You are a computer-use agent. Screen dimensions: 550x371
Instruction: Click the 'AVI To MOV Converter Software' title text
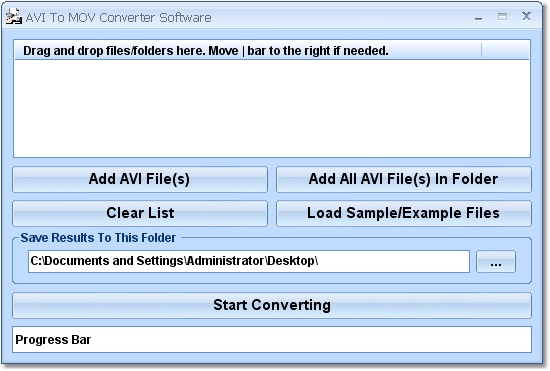click(119, 18)
